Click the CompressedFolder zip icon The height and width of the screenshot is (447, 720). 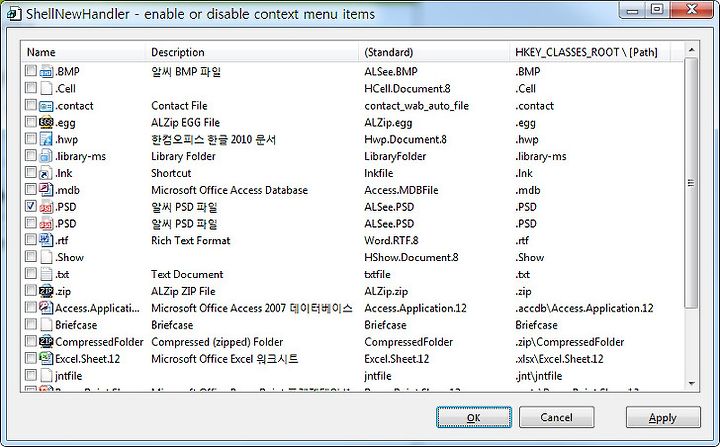click(46, 341)
